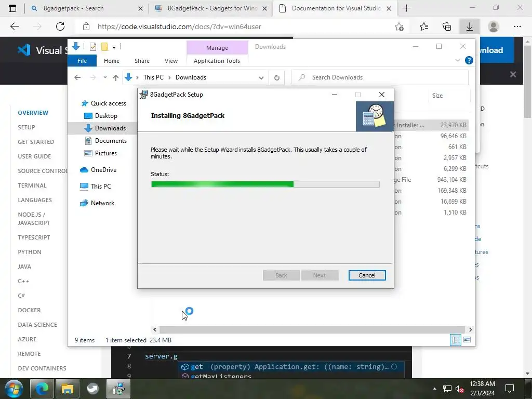Open DOCKER docs section
This screenshot has height=399, width=532.
[29, 310]
